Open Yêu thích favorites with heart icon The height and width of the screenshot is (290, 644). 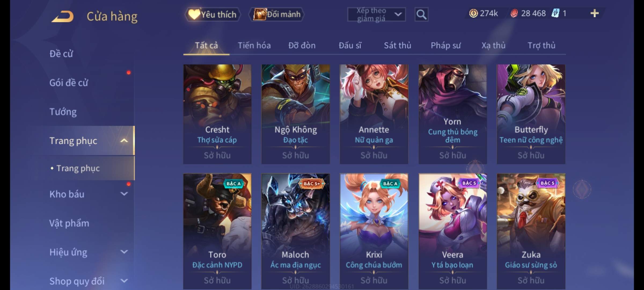click(213, 14)
